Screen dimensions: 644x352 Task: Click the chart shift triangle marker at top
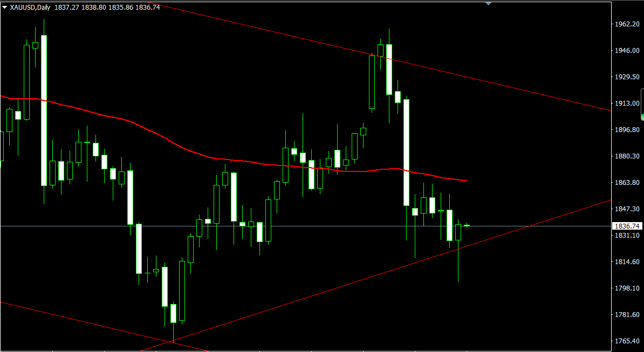[488, 3]
